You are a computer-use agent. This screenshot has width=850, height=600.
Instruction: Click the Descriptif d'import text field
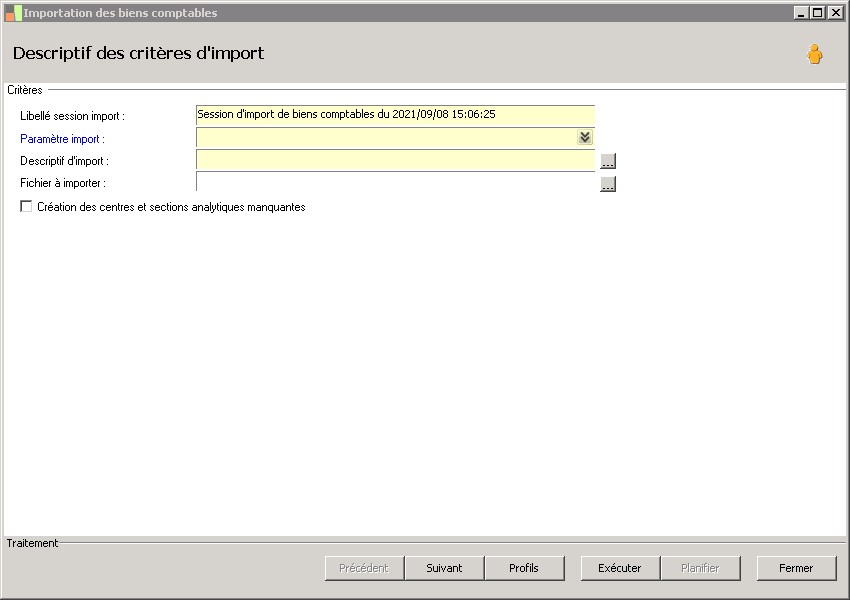395,160
